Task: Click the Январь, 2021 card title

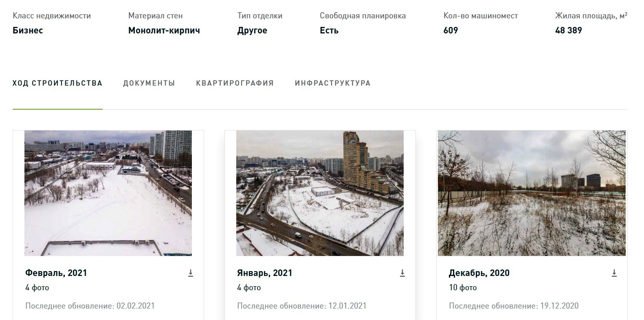Action: pyautogui.click(x=265, y=273)
